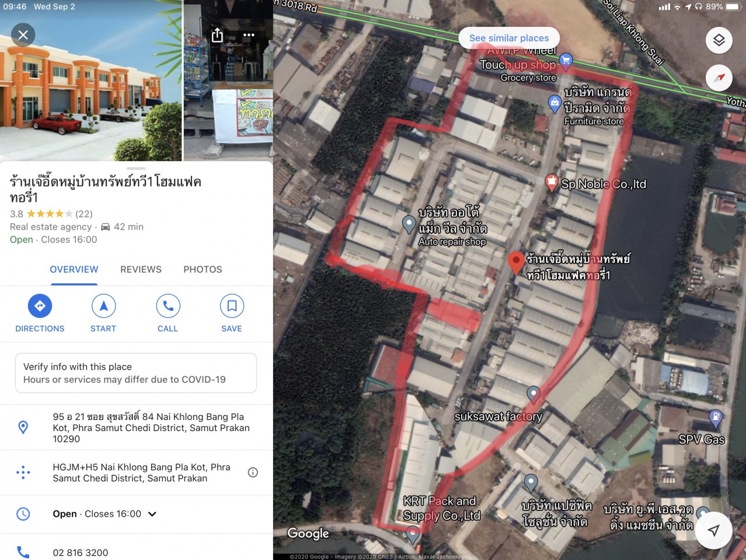Expand opening hours chevron

point(152,514)
